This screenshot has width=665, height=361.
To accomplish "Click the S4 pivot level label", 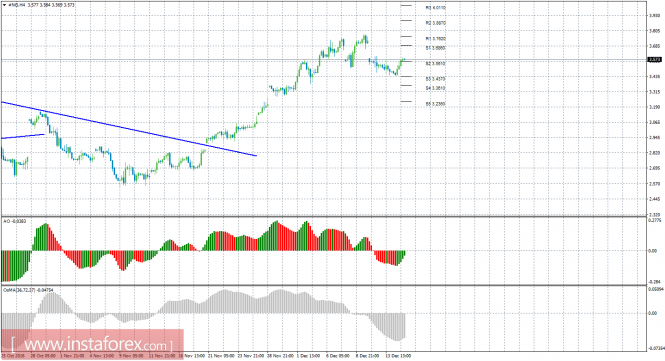I will click(436, 88).
